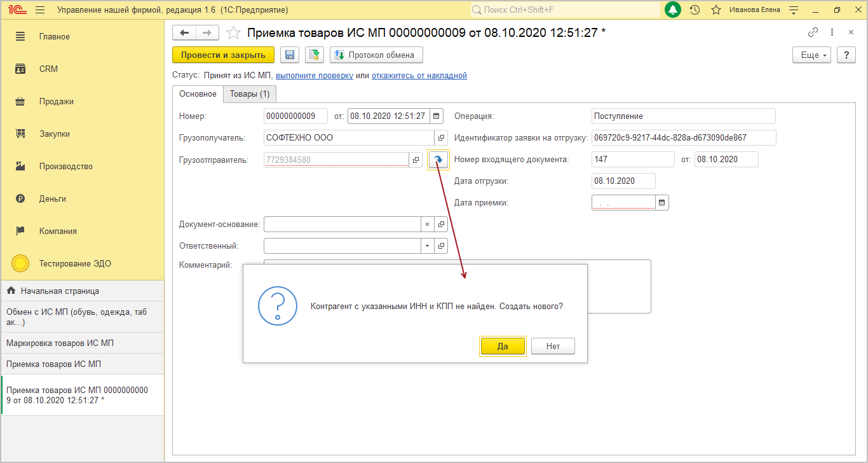Open form's three-dot options menu
Screen dimensions: 868x463
(x=832, y=32)
